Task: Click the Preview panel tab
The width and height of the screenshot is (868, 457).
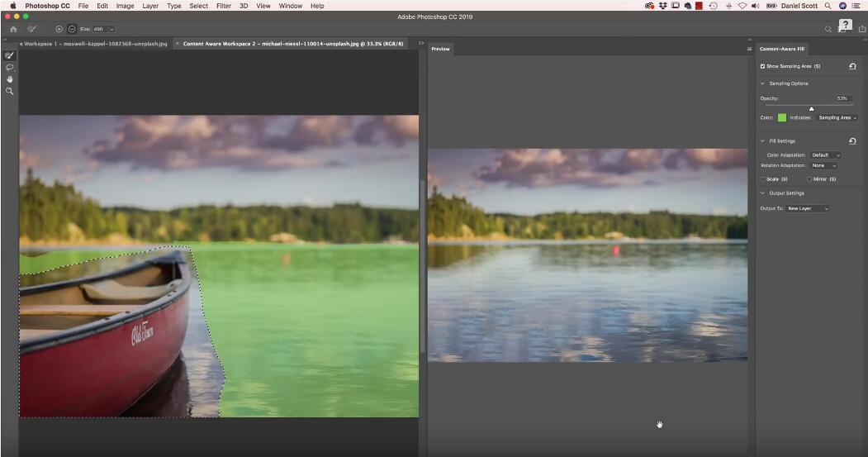Action: (x=440, y=49)
